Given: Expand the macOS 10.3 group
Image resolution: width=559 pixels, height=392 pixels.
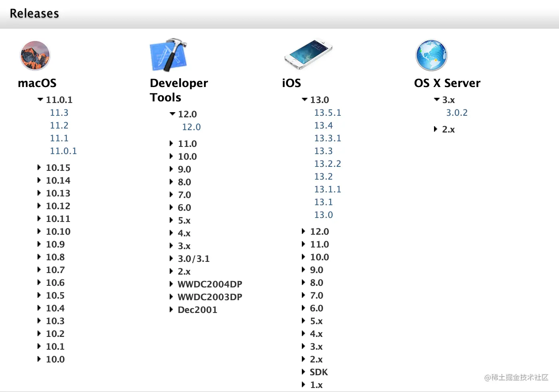Looking at the screenshot, I should point(39,321).
